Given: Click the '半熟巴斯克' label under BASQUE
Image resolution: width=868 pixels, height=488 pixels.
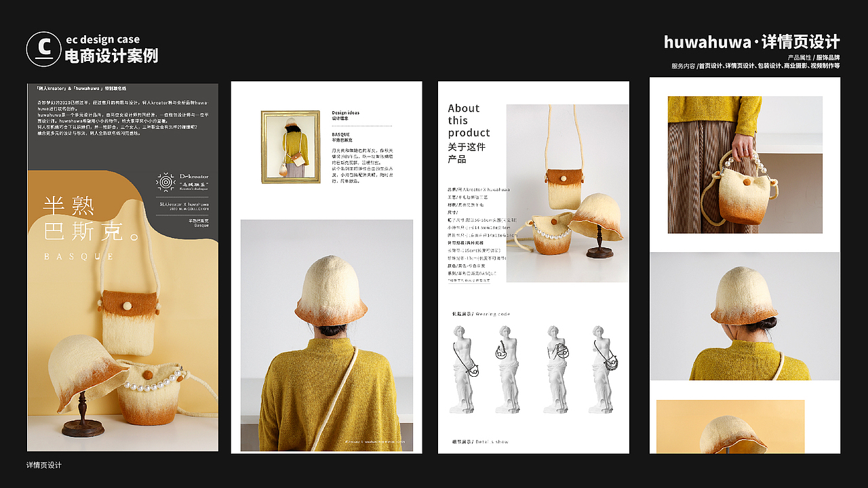Looking at the screenshot, I should tap(341, 140).
